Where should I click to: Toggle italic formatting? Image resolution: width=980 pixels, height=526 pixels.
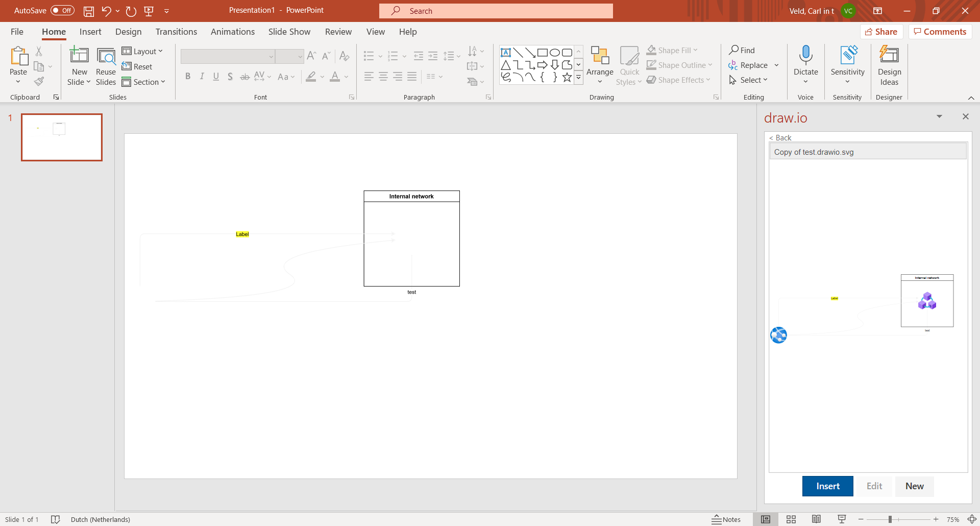[202, 76]
